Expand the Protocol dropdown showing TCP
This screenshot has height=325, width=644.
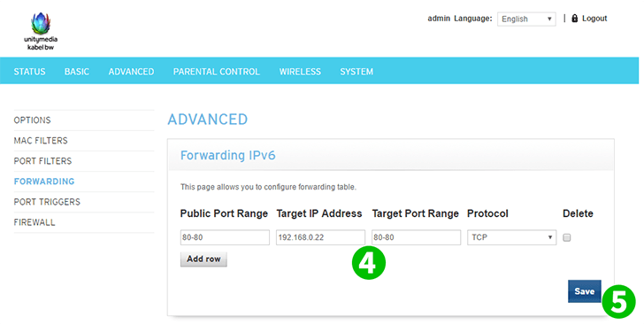[511, 237]
